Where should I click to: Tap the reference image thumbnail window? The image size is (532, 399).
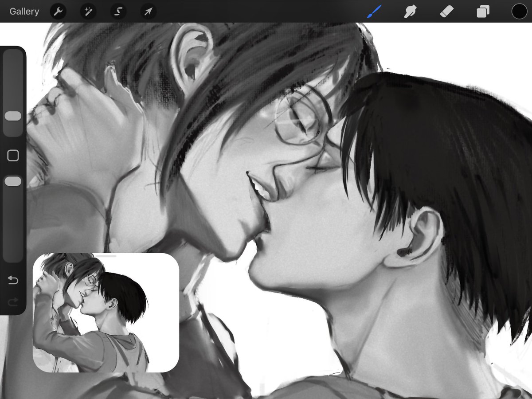pos(106,313)
